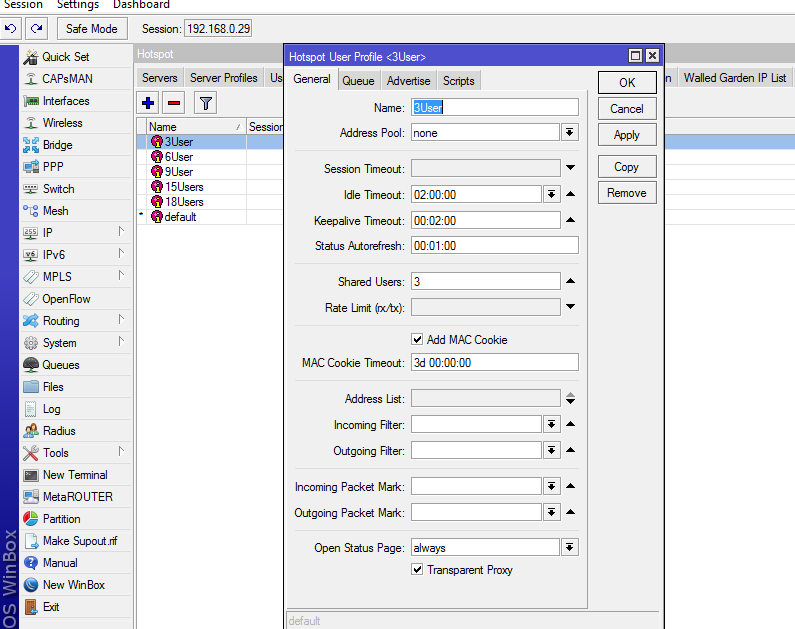Collapse the Idle Timeout field
Screen dimensions: 795x629
tap(570, 194)
